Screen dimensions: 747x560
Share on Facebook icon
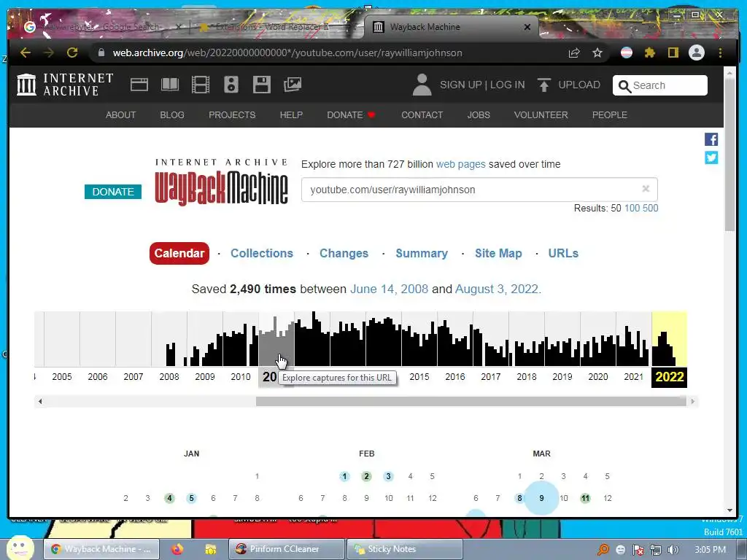pos(711,139)
